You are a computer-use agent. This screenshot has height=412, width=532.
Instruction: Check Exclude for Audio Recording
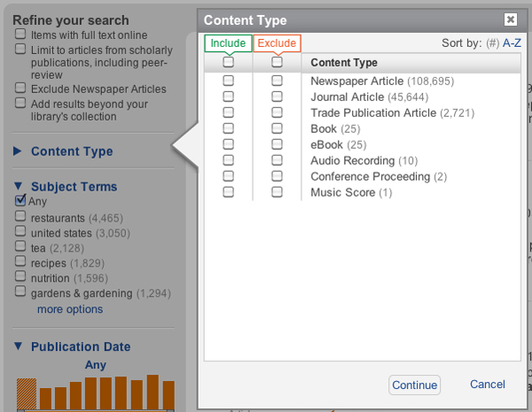pyautogui.click(x=277, y=160)
